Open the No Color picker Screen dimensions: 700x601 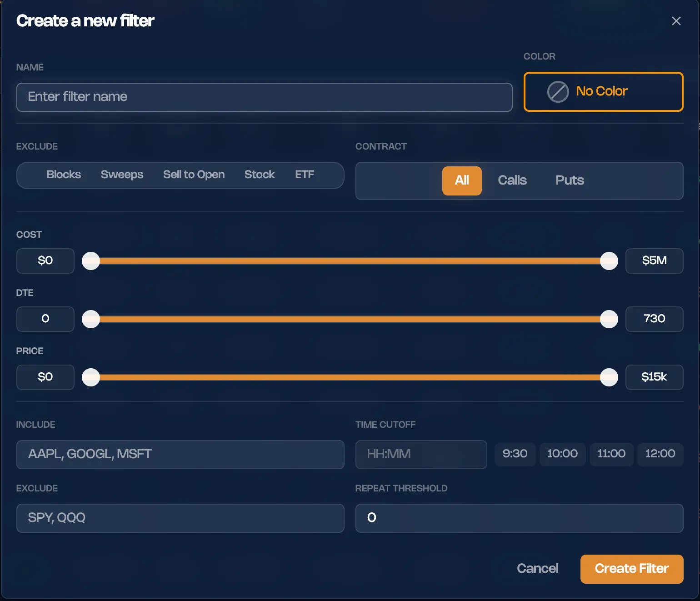tap(603, 91)
